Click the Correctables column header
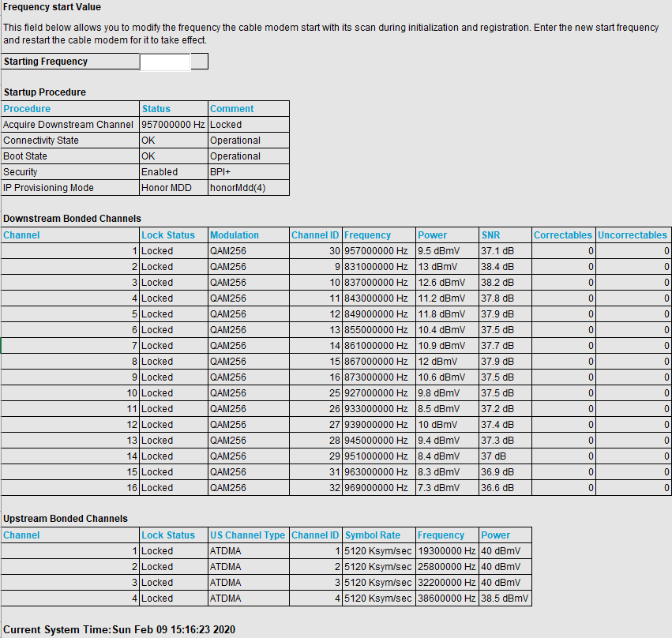The height and width of the screenshot is (638, 672). [x=562, y=235]
